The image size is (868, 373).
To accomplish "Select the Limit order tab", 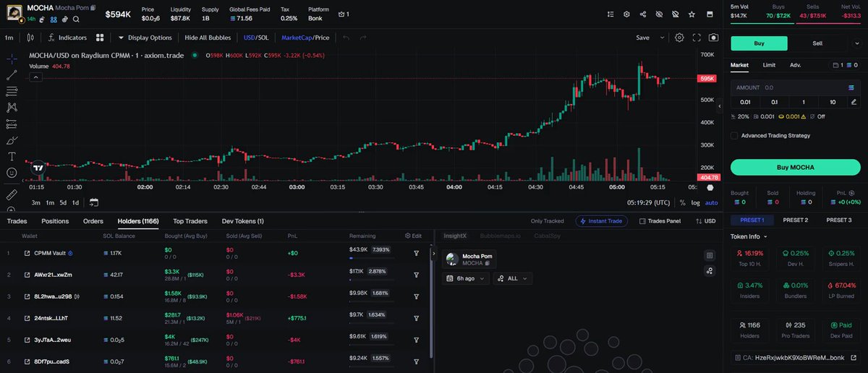I will click(769, 65).
